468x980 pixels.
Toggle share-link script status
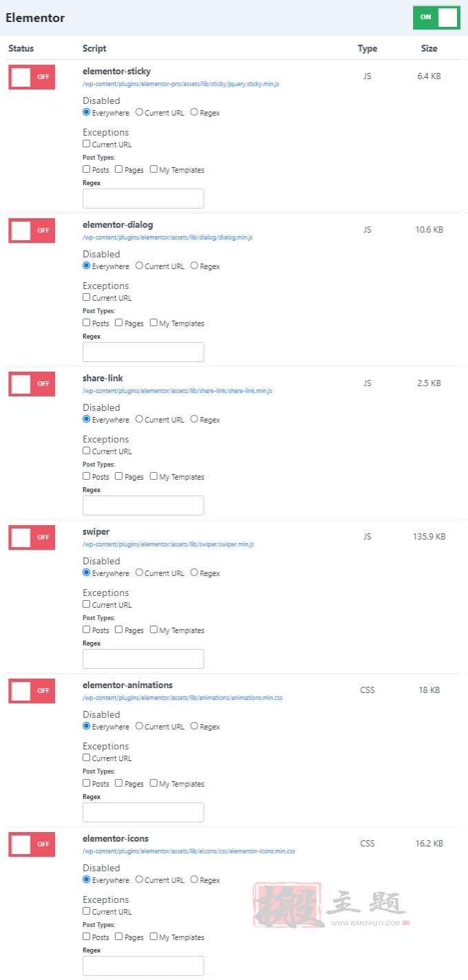[x=32, y=384]
